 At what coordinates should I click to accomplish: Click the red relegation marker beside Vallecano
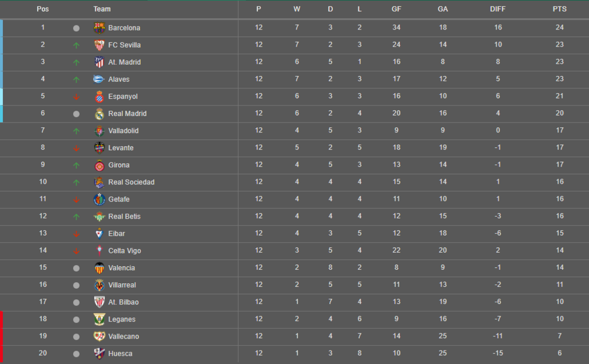(x=2, y=336)
